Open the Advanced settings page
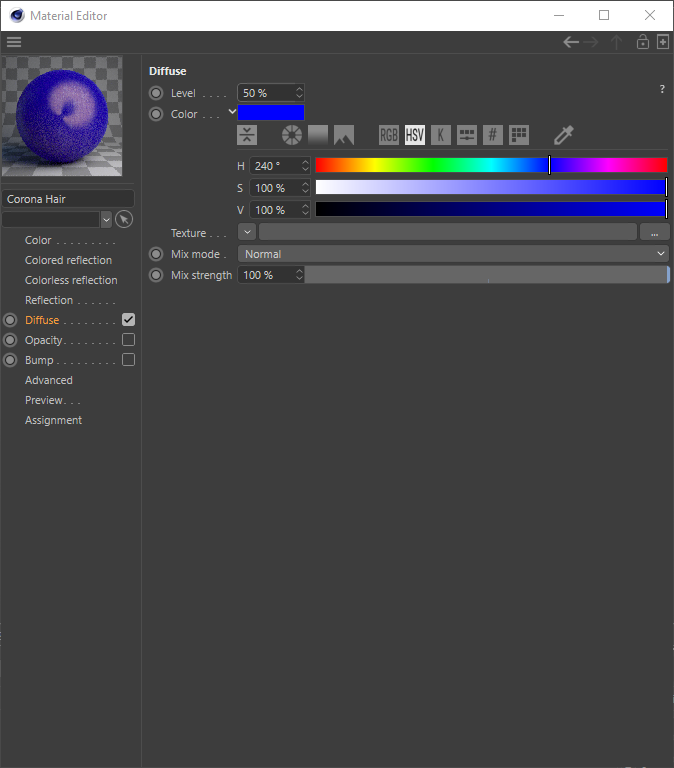The image size is (674, 768). (49, 381)
